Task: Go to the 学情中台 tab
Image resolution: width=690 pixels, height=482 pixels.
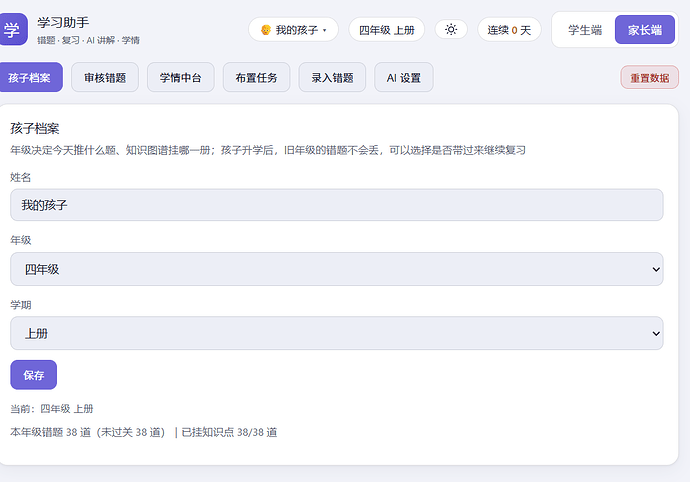Action: pyautogui.click(x=180, y=77)
